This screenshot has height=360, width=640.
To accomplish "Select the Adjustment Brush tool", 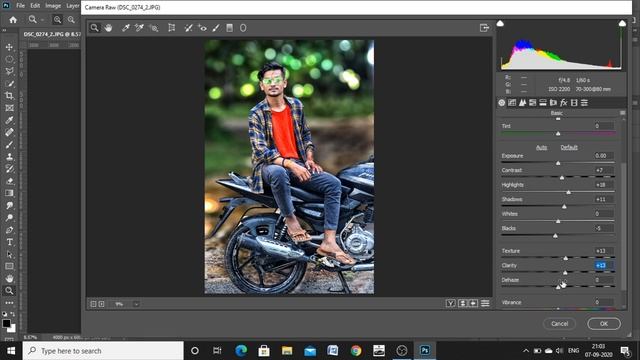I will pyautogui.click(x=216, y=28).
